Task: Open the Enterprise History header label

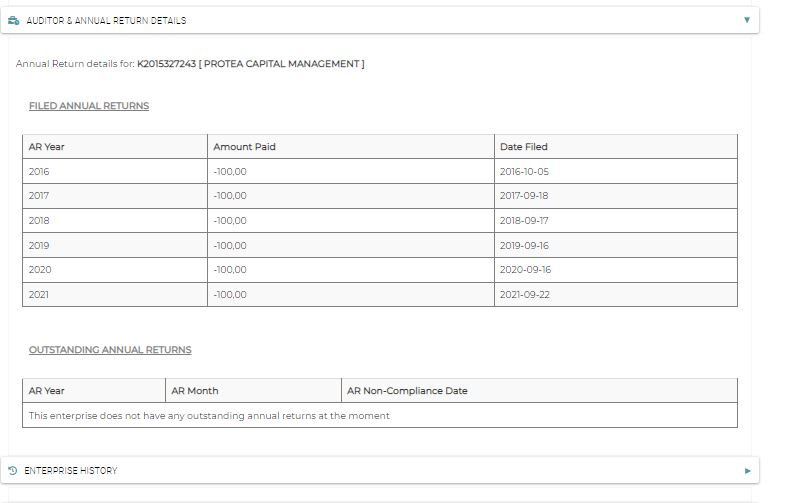Action: click(x=71, y=470)
